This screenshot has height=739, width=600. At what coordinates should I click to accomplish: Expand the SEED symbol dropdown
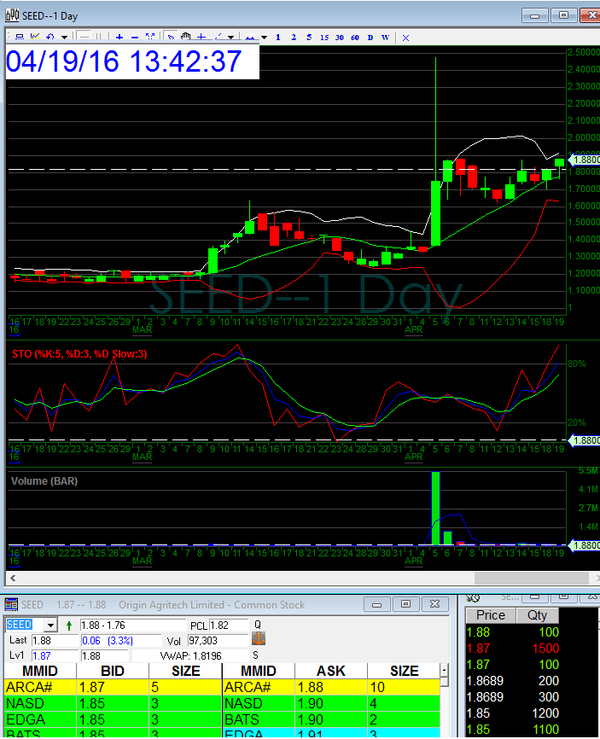52,625
